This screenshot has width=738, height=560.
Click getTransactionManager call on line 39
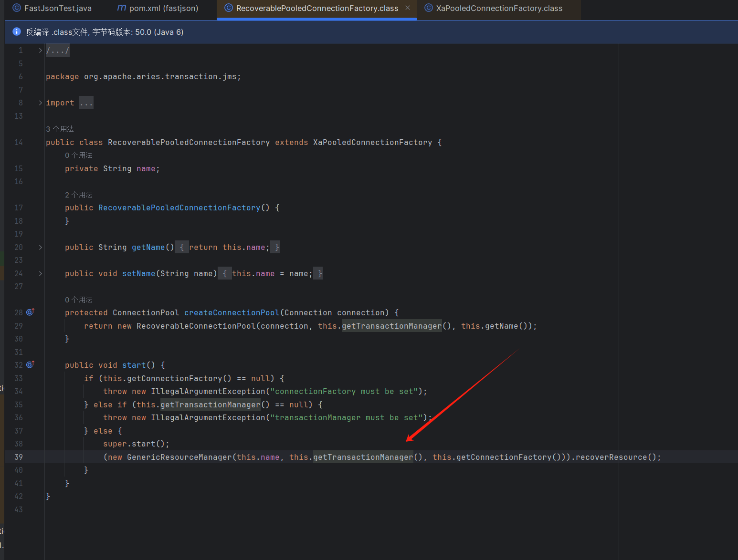coord(363,457)
